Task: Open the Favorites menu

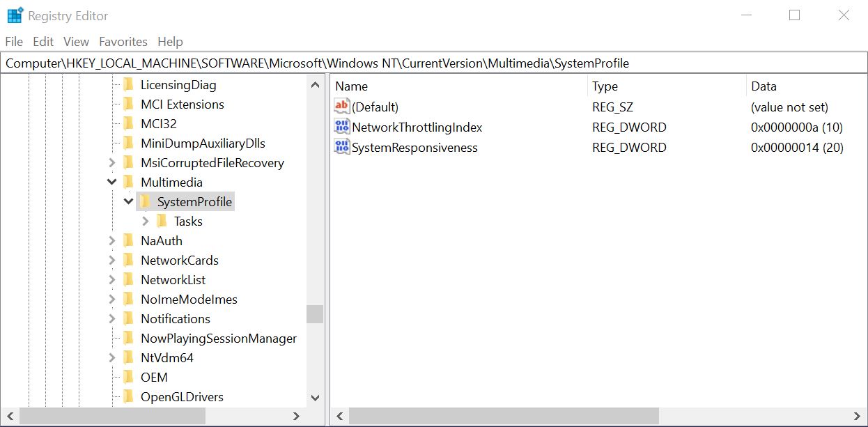Action: click(x=123, y=42)
